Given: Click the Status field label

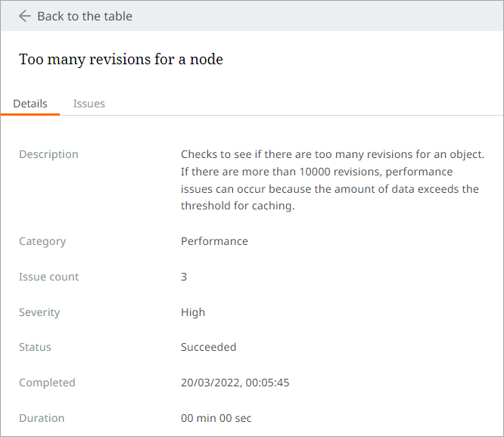Looking at the screenshot, I should [35, 347].
